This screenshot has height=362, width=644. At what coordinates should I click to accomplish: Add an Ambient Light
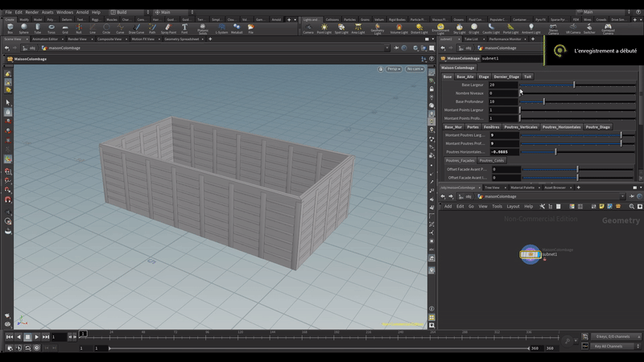[531, 28]
